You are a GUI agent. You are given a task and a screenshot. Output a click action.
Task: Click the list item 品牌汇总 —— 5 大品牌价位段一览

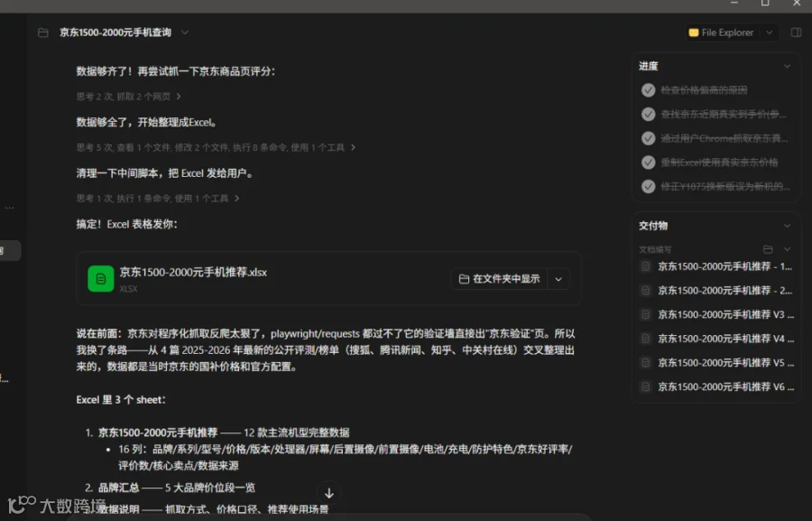coord(177,488)
